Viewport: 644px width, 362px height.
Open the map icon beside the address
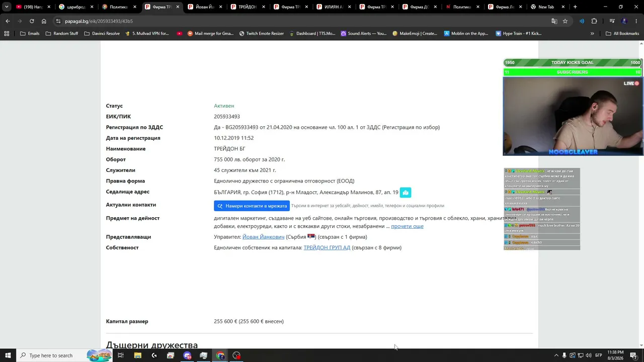(406, 193)
